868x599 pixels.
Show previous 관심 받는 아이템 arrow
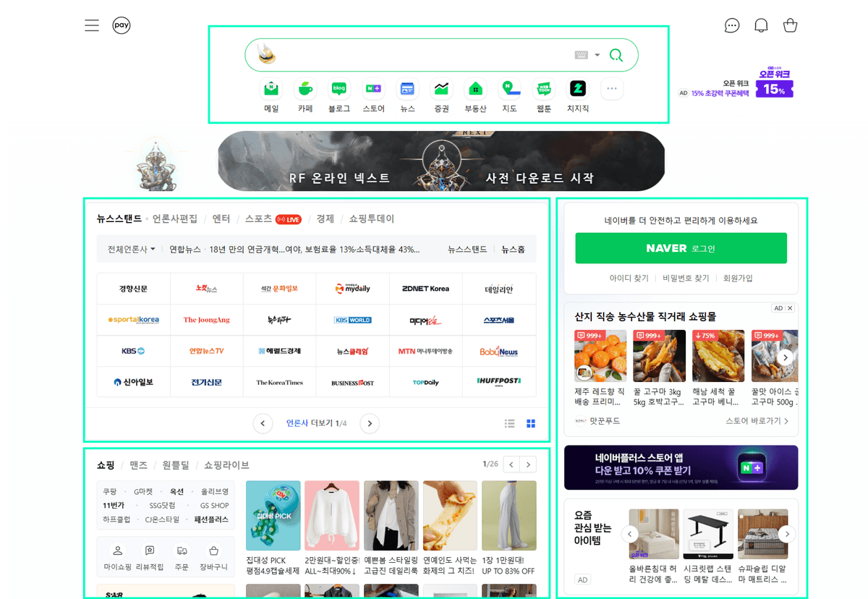pyautogui.click(x=630, y=534)
